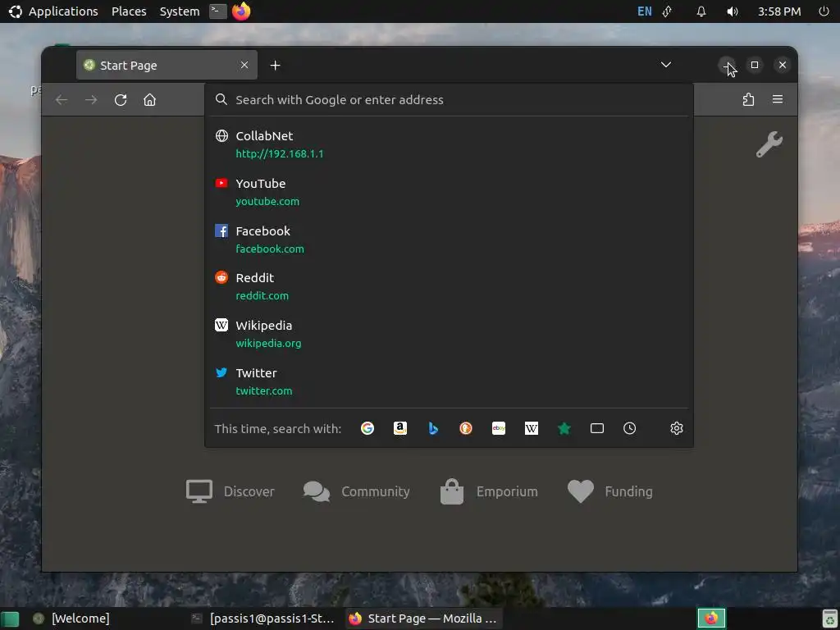Search open tabs with the tab icon
The width and height of the screenshot is (840, 630).
tap(597, 428)
